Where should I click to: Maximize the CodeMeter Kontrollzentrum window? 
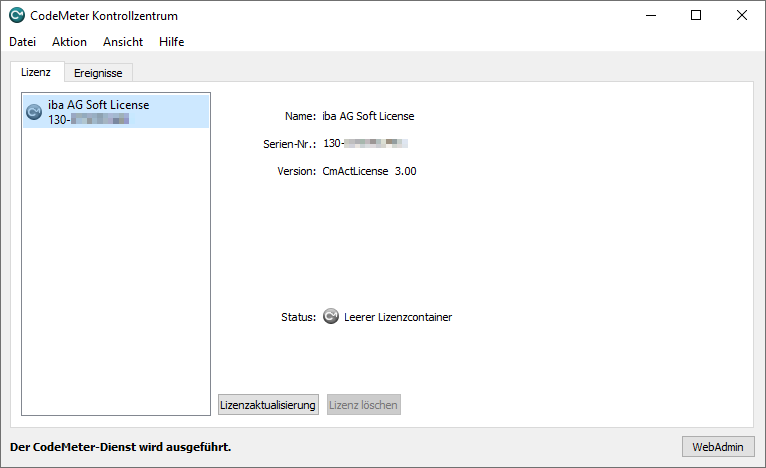(x=696, y=15)
